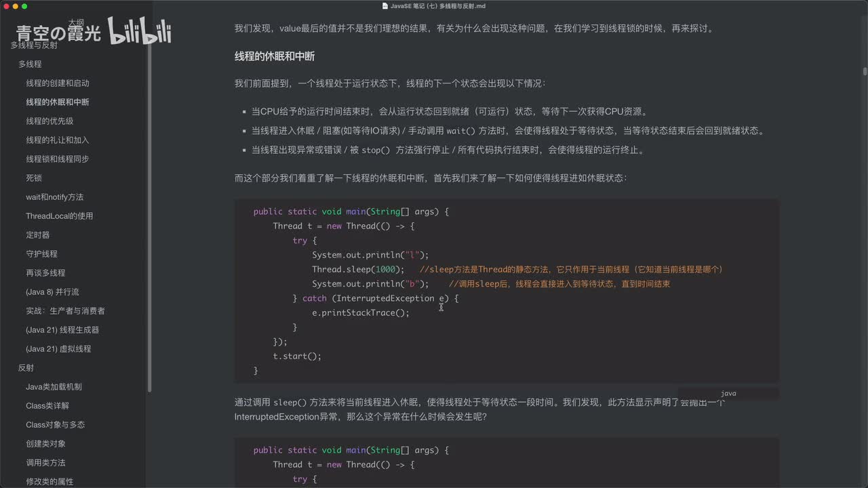Select (Java 21) 虚拟线程 in outline

[58, 348]
